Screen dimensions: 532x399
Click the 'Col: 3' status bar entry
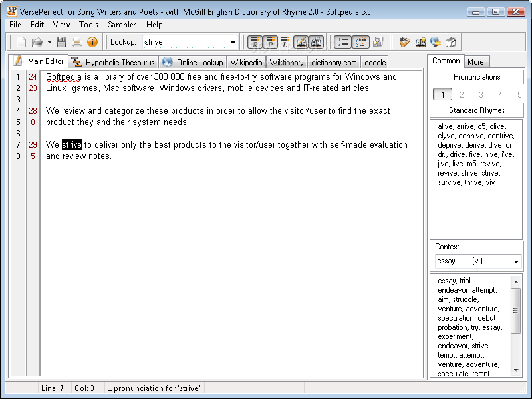pyautogui.click(x=84, y=388)
